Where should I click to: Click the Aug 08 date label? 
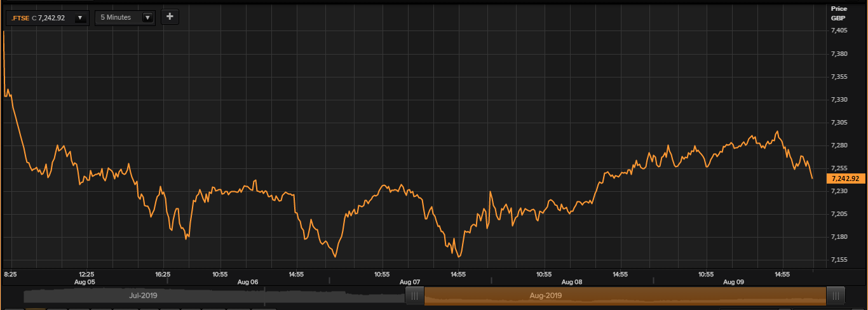click(572, 281)
